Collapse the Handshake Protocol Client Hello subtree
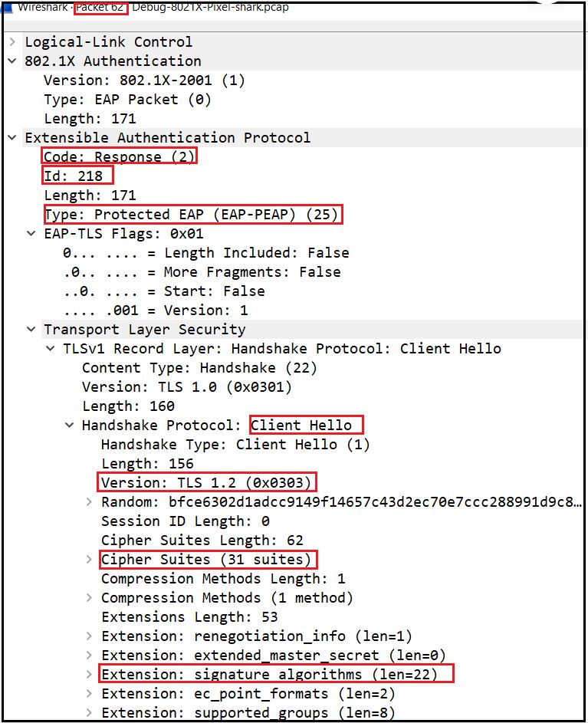 (71, 425)
